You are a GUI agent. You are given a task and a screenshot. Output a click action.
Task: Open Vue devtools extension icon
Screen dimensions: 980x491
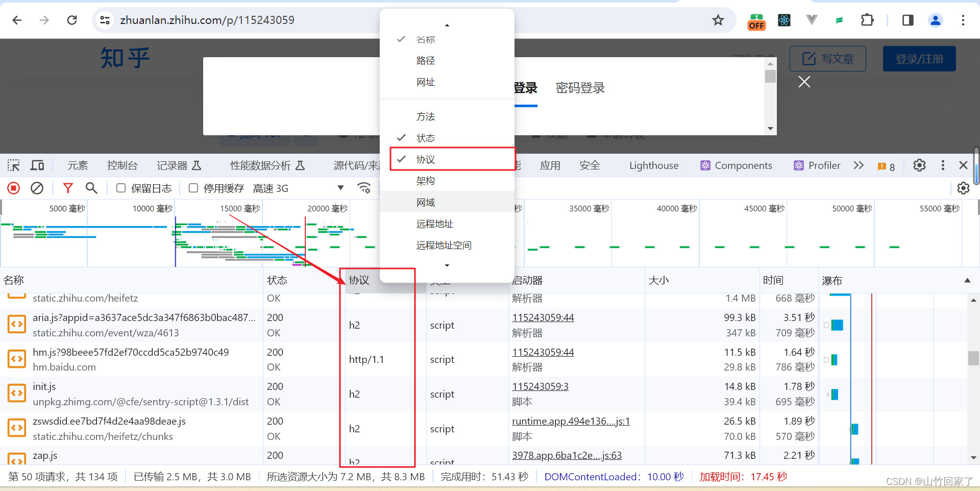[x=812, y=20]
